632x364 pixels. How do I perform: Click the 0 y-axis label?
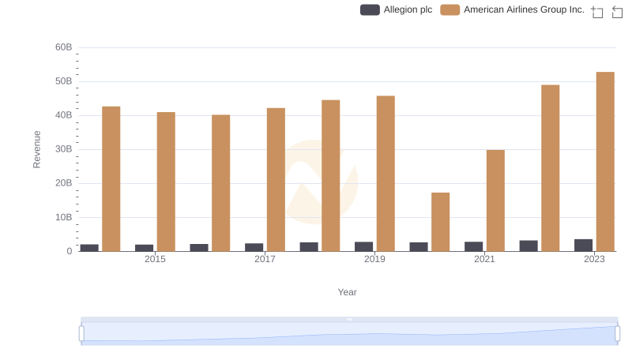point(70,251)
